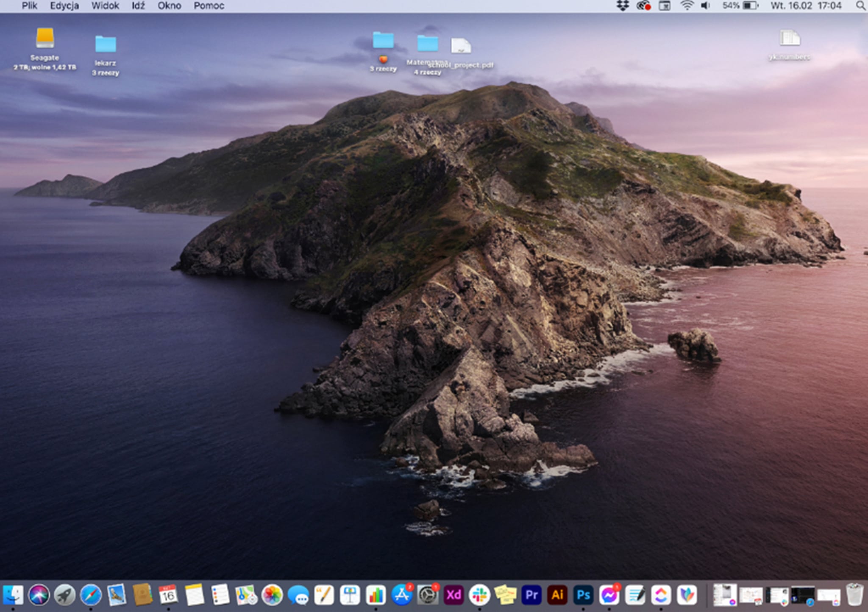Image resolution: width=868 pixels, height=612 pixels.
Task: Open the Pomoc menu
Action: coord(209,6)
